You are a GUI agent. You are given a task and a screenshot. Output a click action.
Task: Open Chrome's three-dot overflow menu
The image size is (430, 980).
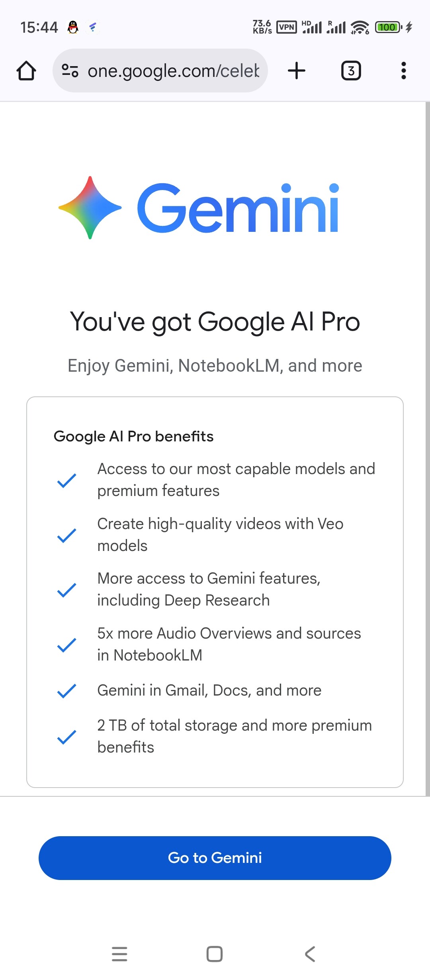404,71
